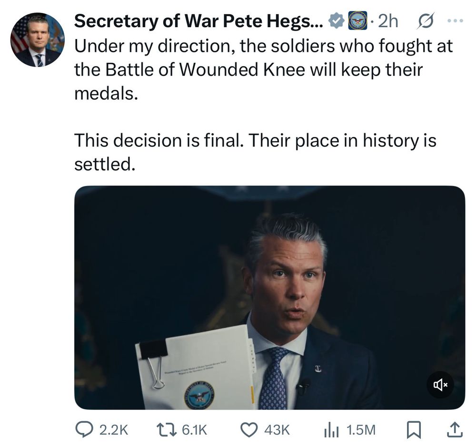476x448 pixels.
Task: Click the government seal affiliation badge
Action: (x=357, y=21)
